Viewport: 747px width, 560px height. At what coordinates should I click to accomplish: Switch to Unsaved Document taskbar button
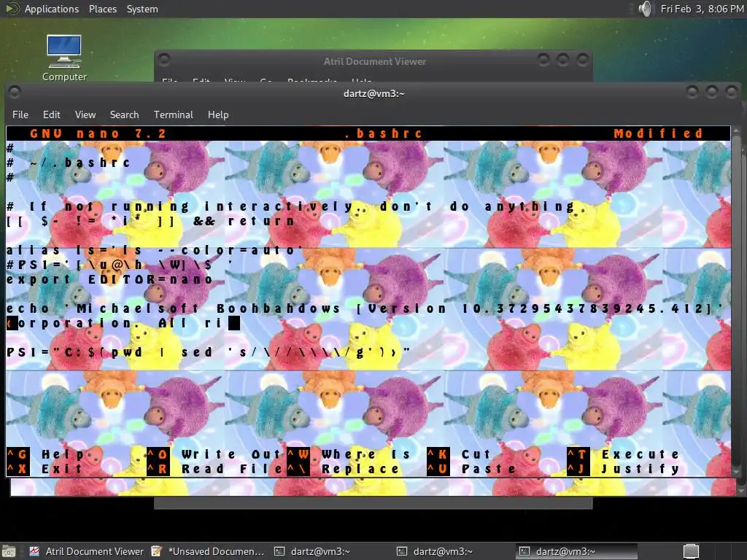[208, 551]
